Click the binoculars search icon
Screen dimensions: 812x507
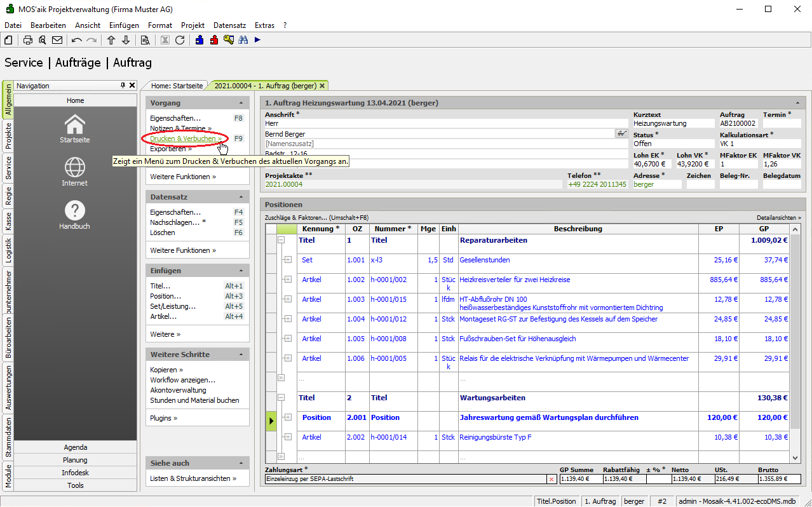243,40
